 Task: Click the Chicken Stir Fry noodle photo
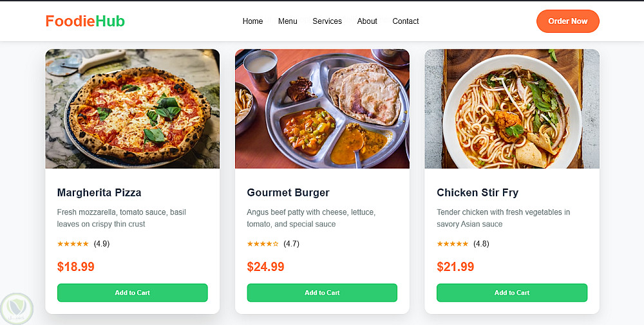click(x=512, y=109)
